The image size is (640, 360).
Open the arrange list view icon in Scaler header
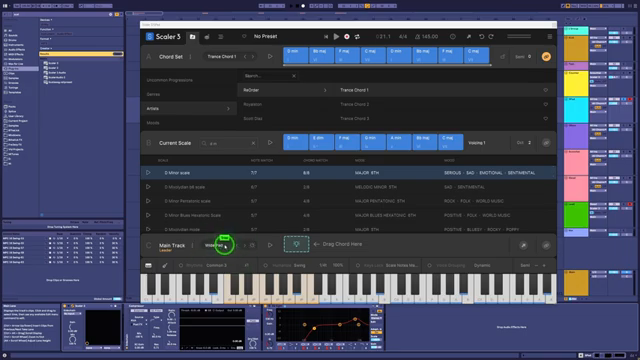(x=220, y=37)
